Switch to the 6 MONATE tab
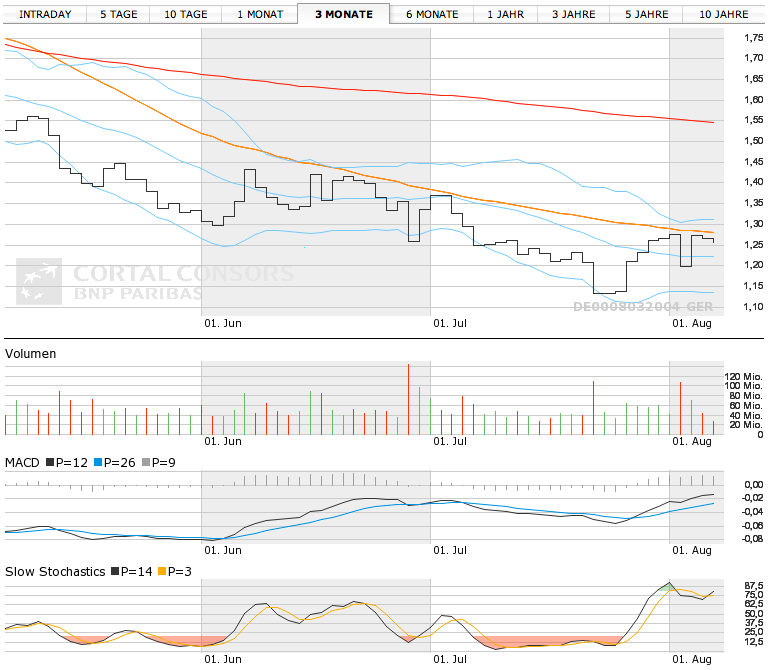The width and height of the screenshot is (771, 670). (432, 14)
